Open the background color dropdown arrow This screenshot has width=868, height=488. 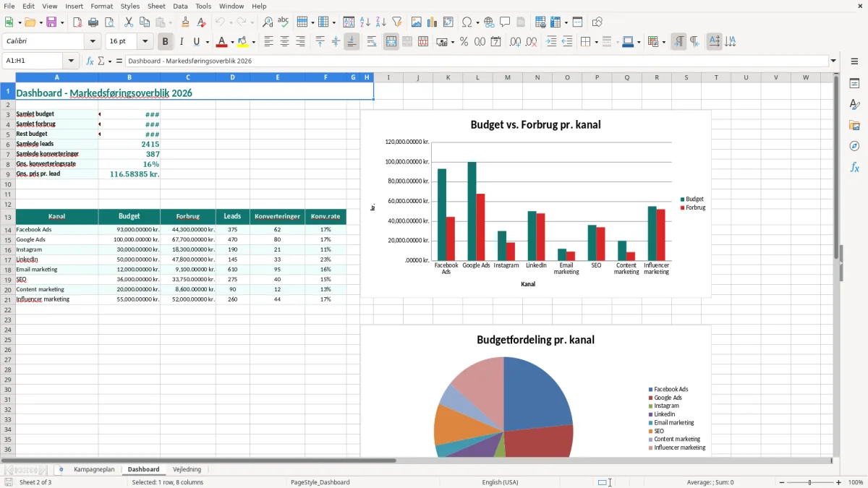[x=253, y=42]
